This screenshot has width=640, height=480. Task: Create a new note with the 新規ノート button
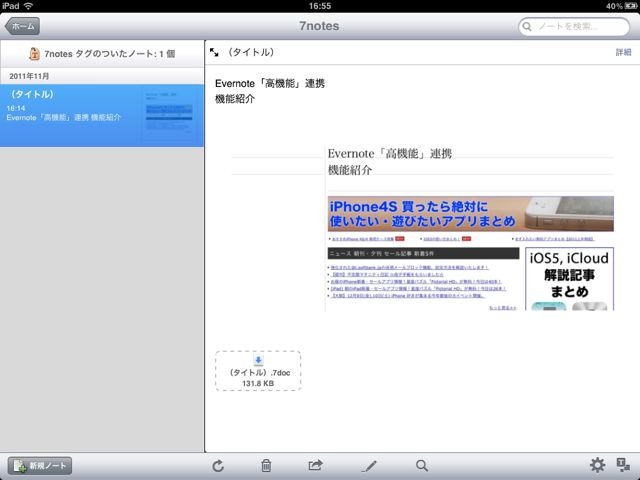pos(40,465)
